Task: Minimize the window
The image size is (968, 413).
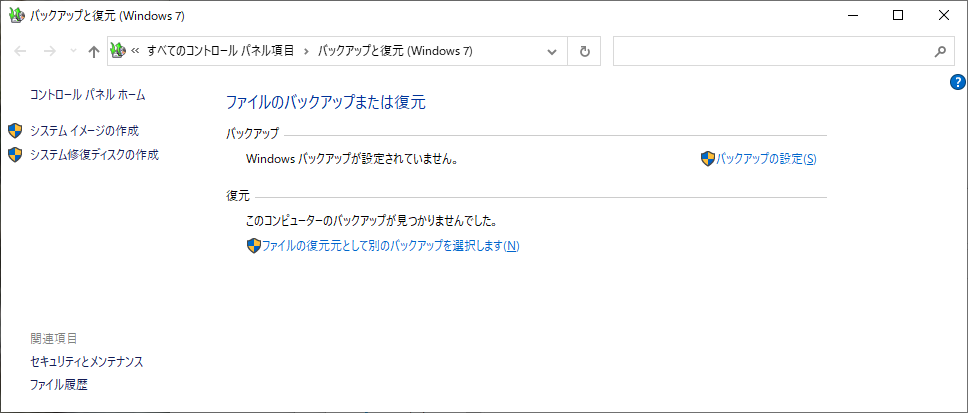Action: tap(853, 16)
